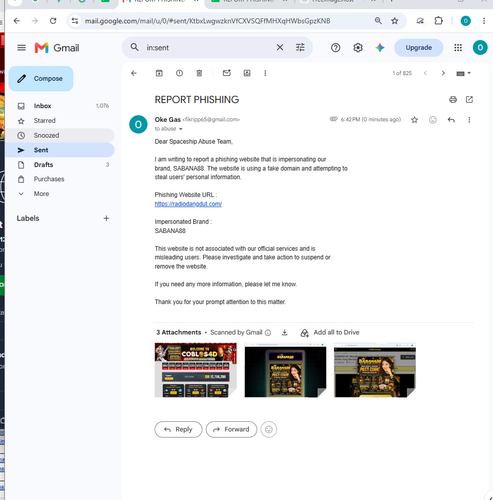
Task: Clear the in:sent search query
Action: coord(280,48)
